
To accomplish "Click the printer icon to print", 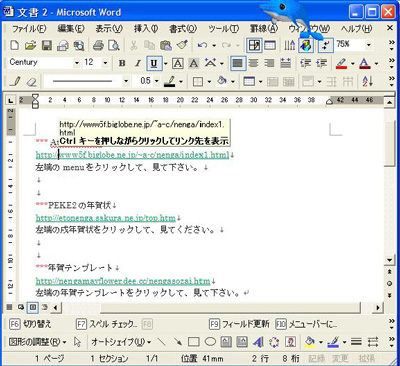I will point(98,45).
